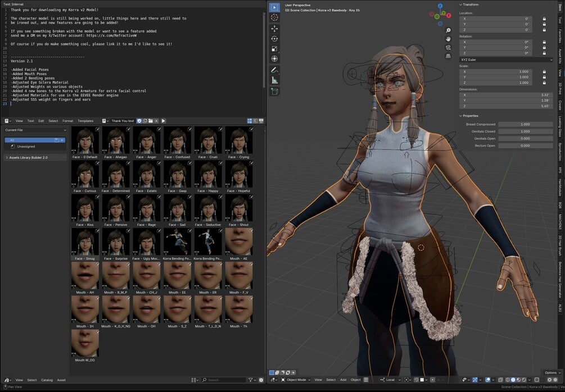Click the red X axis on navigation gizmo
This screenshot has width=565, height=392.
click(449, 16)
